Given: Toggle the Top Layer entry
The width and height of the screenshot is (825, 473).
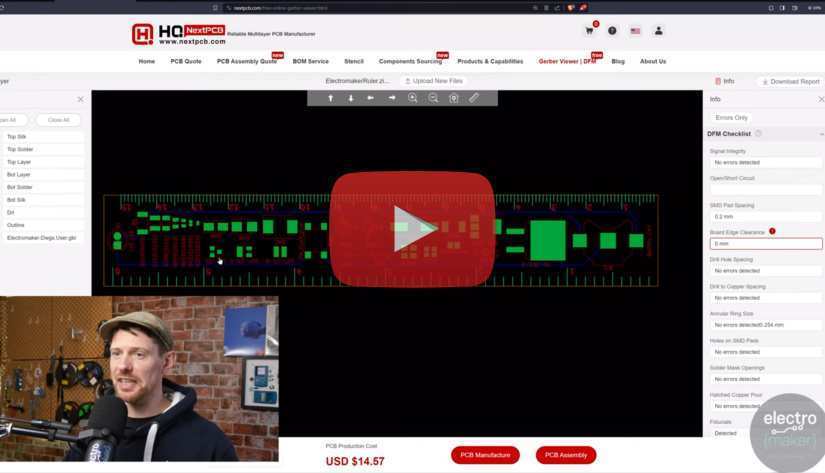Looking at the screenshot, I should point(42,162).
